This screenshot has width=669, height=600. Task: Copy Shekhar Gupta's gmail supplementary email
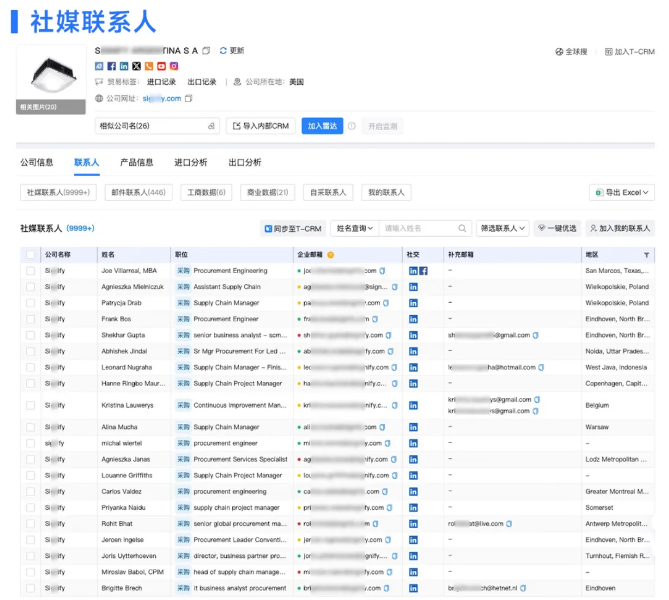pos(536,335)
